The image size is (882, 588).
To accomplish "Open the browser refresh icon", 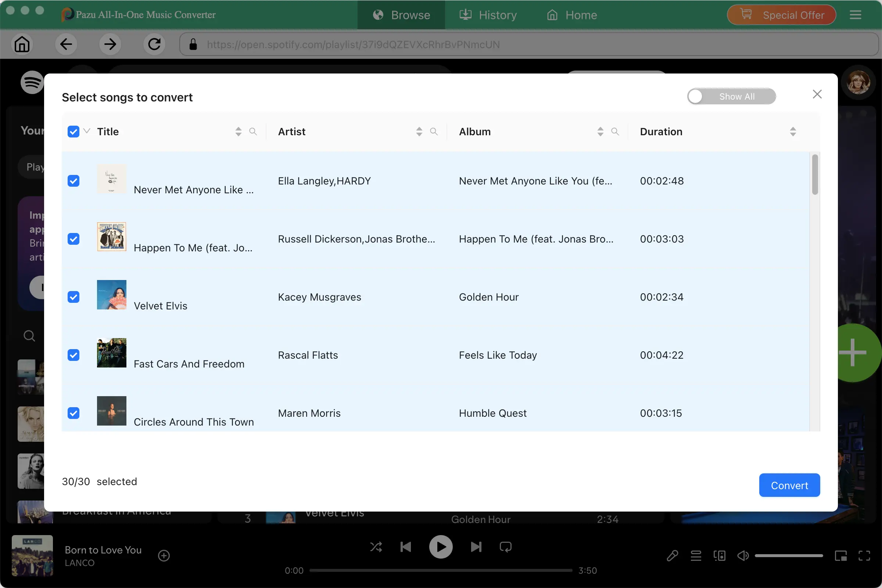I will coord(154,44).
